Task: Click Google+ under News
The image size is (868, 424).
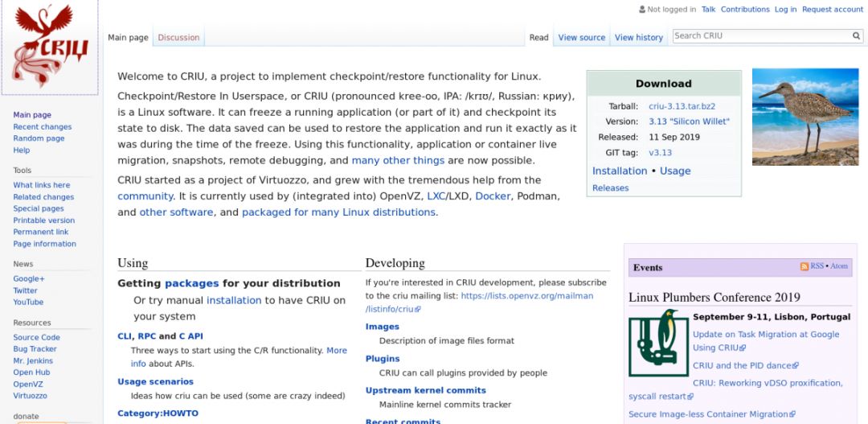Action: coord(29,279)
